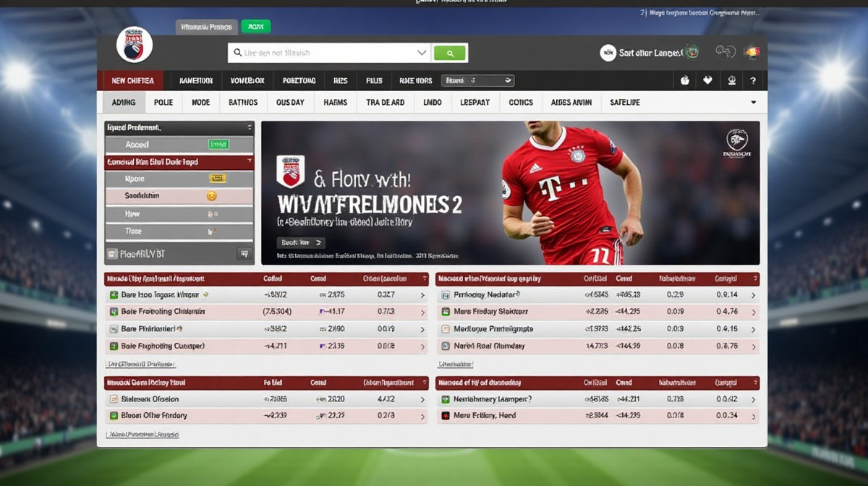Screen dimensions: 868x486
Task: Toggle the green switch in Aboed row
Action: (x=218, y=145)
